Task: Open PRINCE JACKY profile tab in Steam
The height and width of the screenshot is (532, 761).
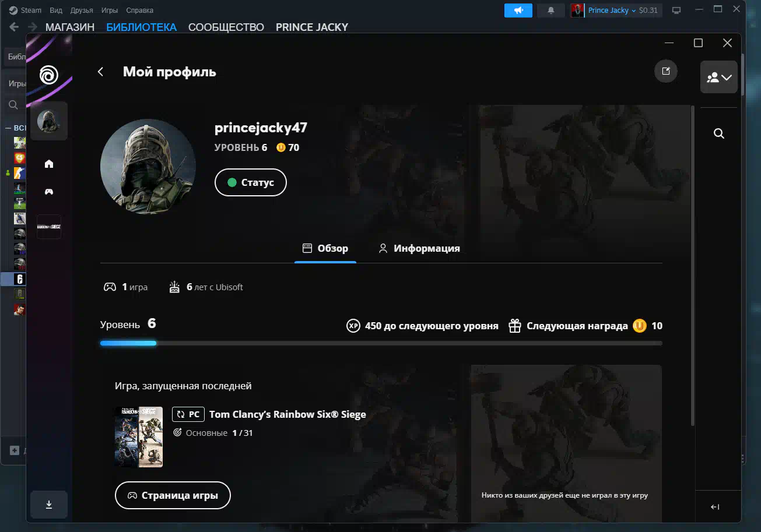Action: [x=312, y=27]
